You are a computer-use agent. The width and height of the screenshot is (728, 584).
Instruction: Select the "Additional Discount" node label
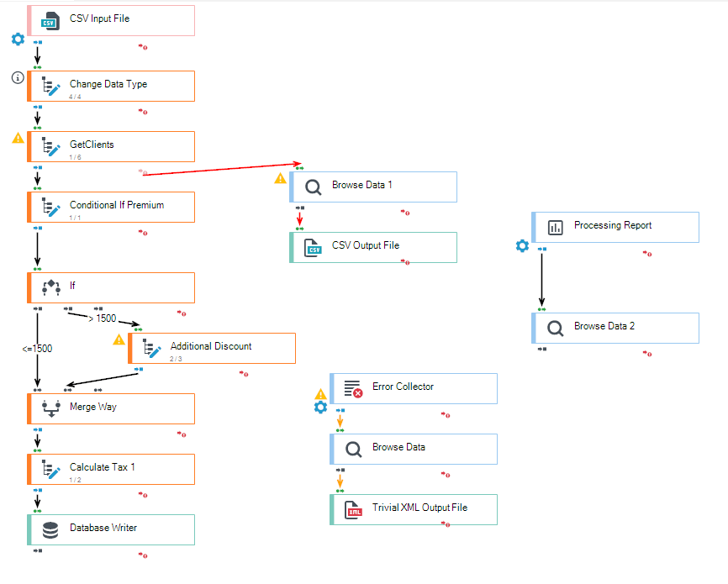(x=211, y=346)
